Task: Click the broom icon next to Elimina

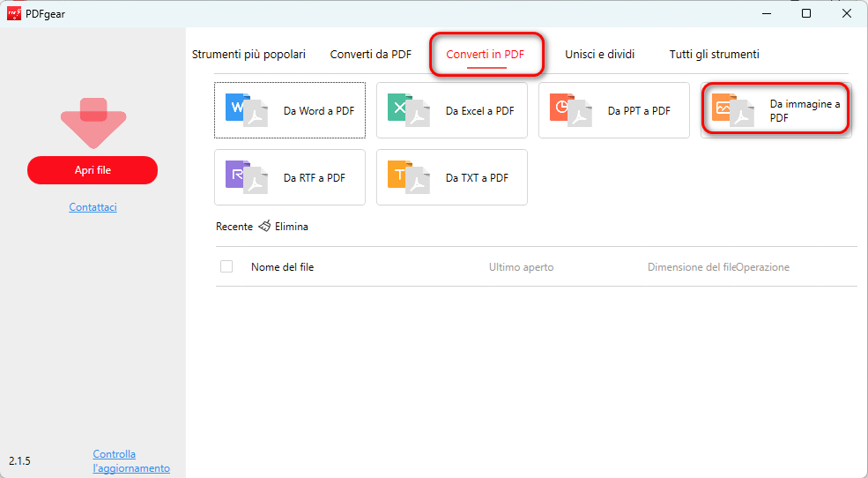Action: point(264,226)
